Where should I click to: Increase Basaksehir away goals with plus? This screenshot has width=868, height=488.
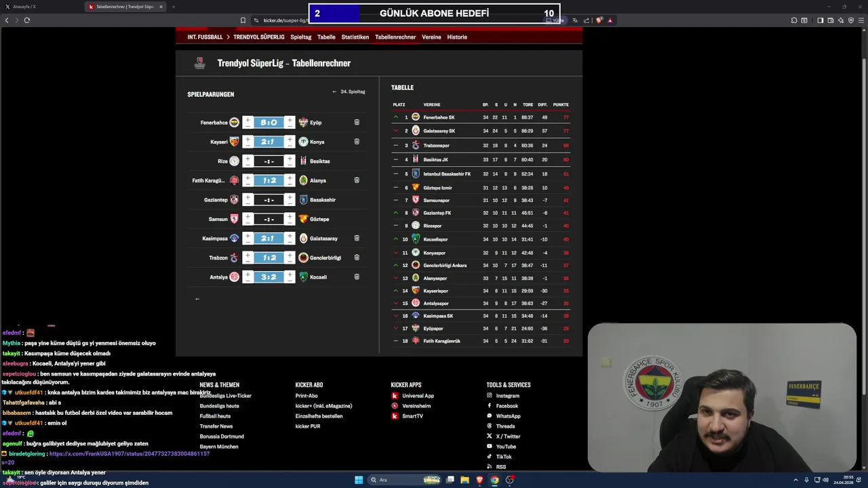290,198
